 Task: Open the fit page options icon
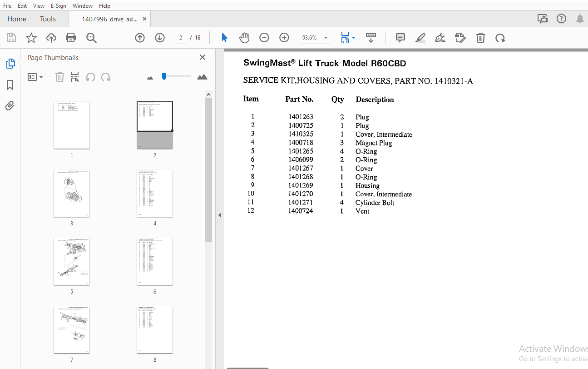click(346, 38)
